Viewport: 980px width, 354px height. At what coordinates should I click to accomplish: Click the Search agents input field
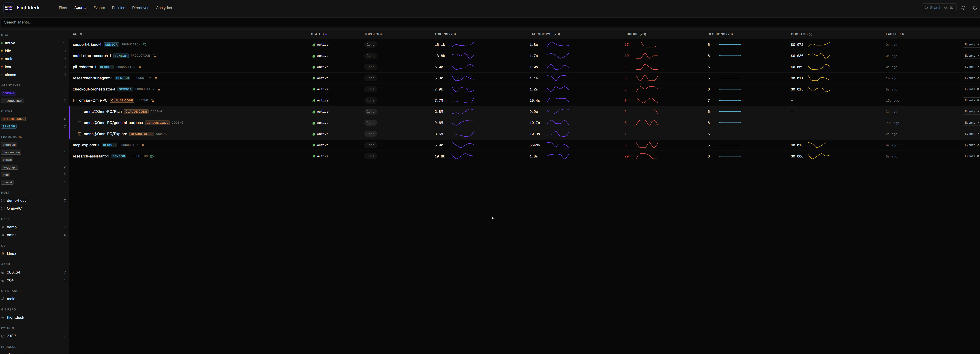point(490,22)
